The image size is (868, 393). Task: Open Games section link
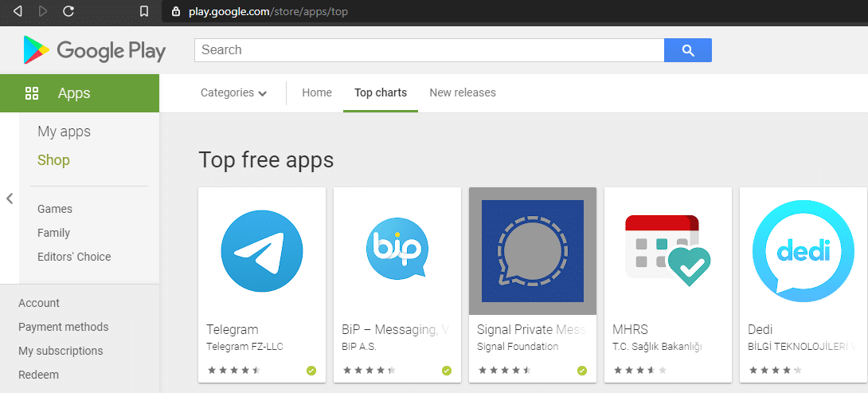[x=55, y=209]
